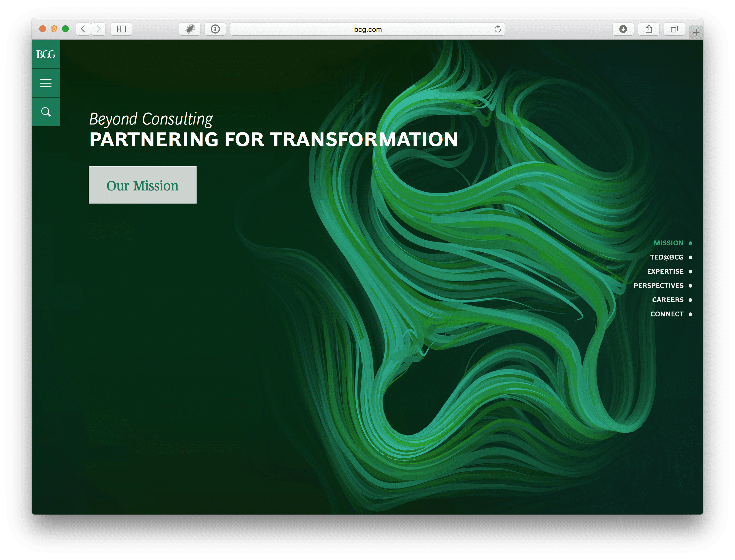Go forward with Safari's forward arrow
This screenshot has height=560, width=735.
[98, 29]
